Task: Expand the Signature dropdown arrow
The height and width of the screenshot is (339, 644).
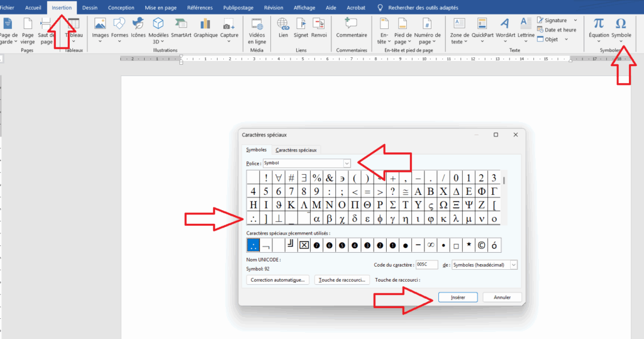Action: point(575,20)
